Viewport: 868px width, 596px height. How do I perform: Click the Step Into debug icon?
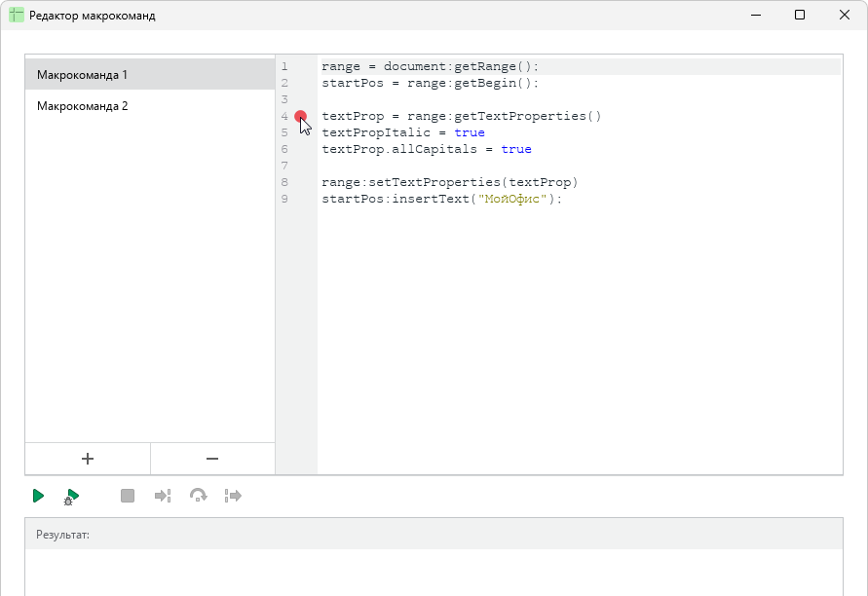[x=163, y=496]
